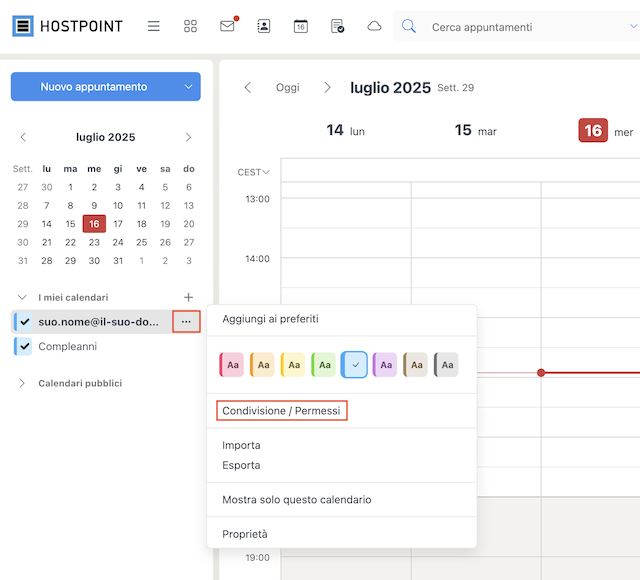Show next month in mini calendar

(x=188, y=137)
